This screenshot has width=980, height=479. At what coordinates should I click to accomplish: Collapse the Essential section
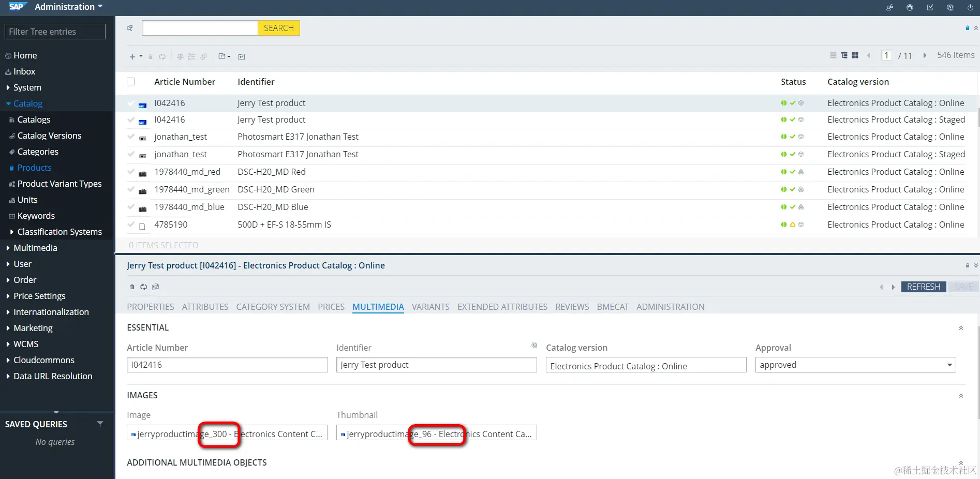click(961, 328)
